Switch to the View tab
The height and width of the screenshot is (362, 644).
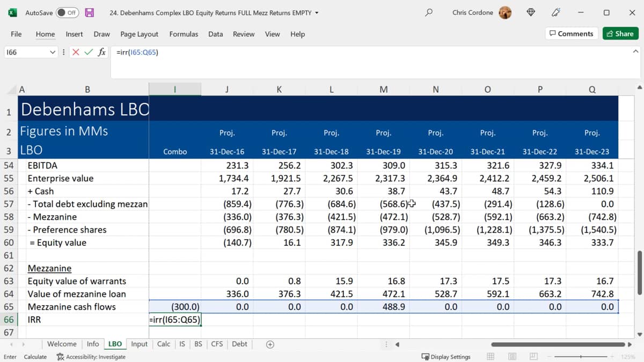tap(272, 34)
